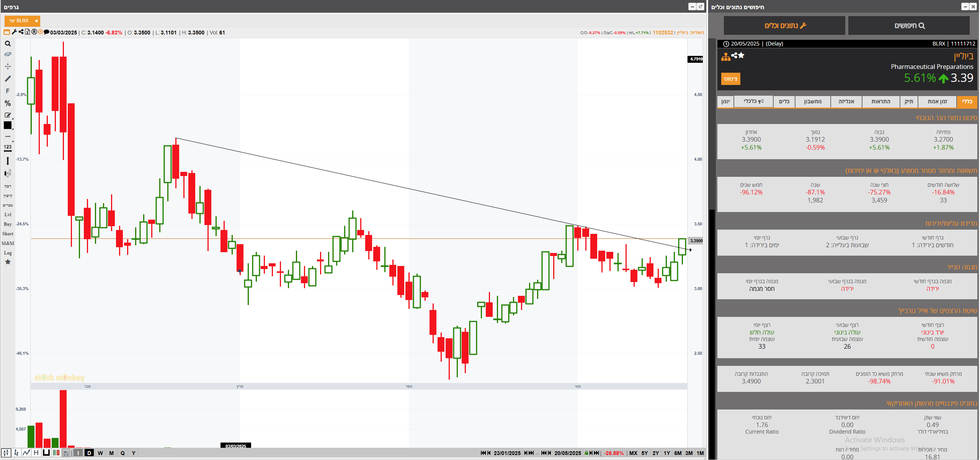Expand the 123 numbering tool options

click(x=8, y=148)
